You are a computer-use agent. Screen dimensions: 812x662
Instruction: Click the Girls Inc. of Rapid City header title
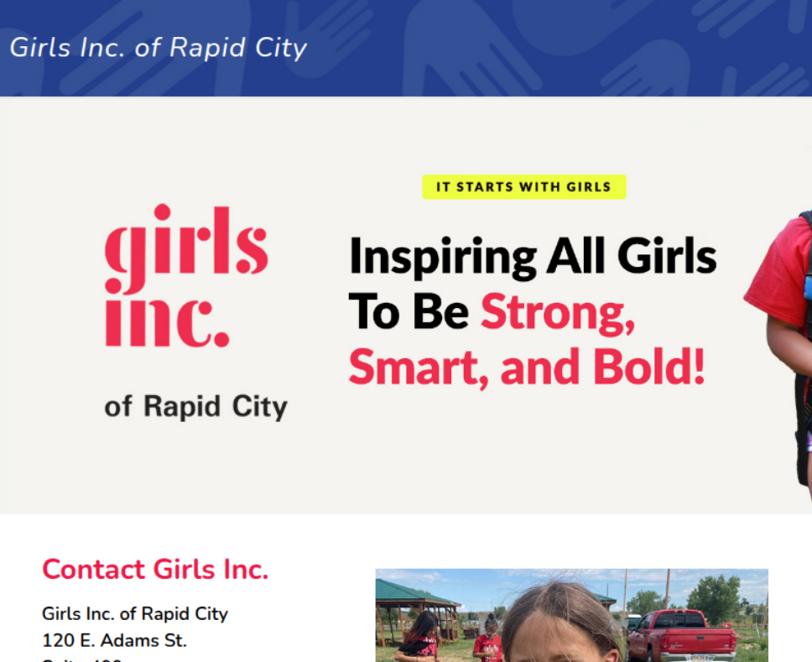(x=159, y=47)
